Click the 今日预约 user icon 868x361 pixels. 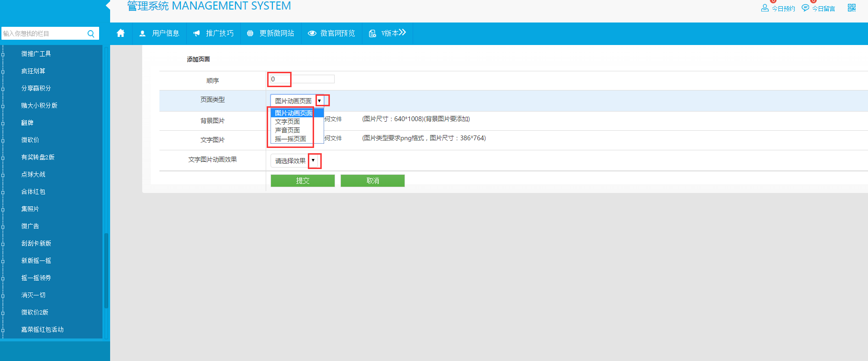click(765, 8)
